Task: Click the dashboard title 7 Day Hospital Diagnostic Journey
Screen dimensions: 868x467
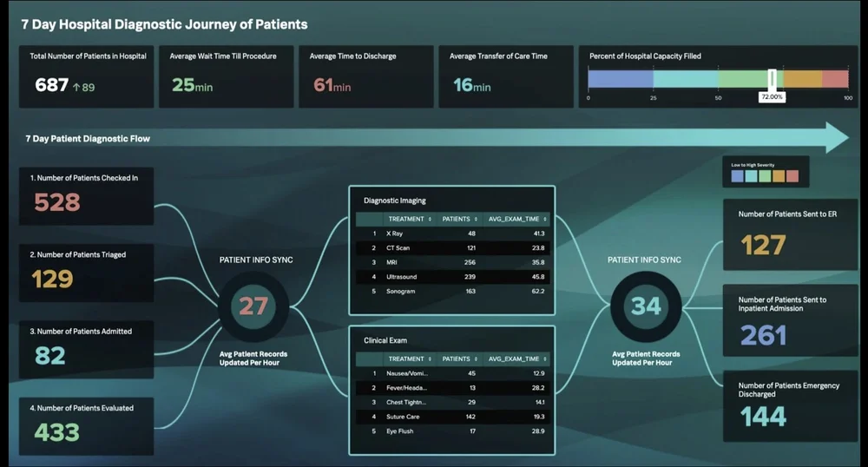Action: point(164,24)
